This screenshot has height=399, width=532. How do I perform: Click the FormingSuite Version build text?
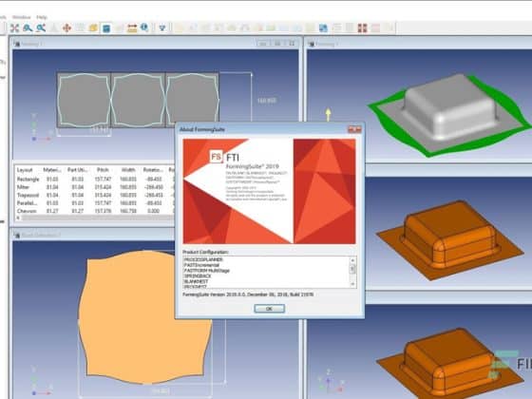(x=248, y=294)
